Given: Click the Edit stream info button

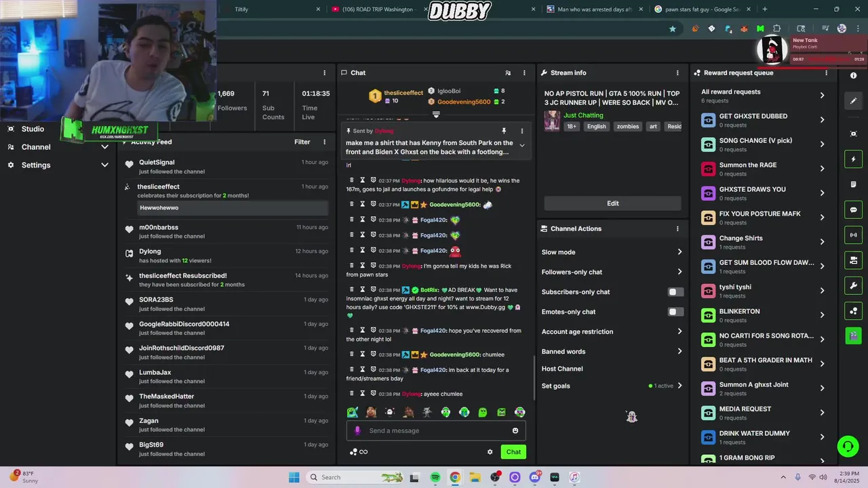Looking at the screenshot, I should 612,203.
